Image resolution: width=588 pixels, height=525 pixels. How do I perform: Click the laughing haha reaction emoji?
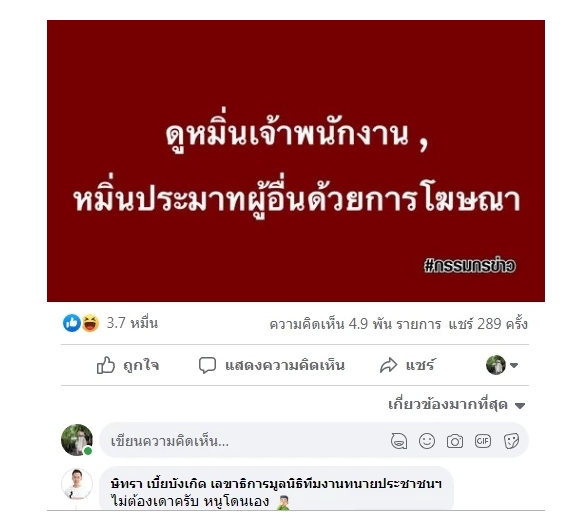(x=90, y=323)
